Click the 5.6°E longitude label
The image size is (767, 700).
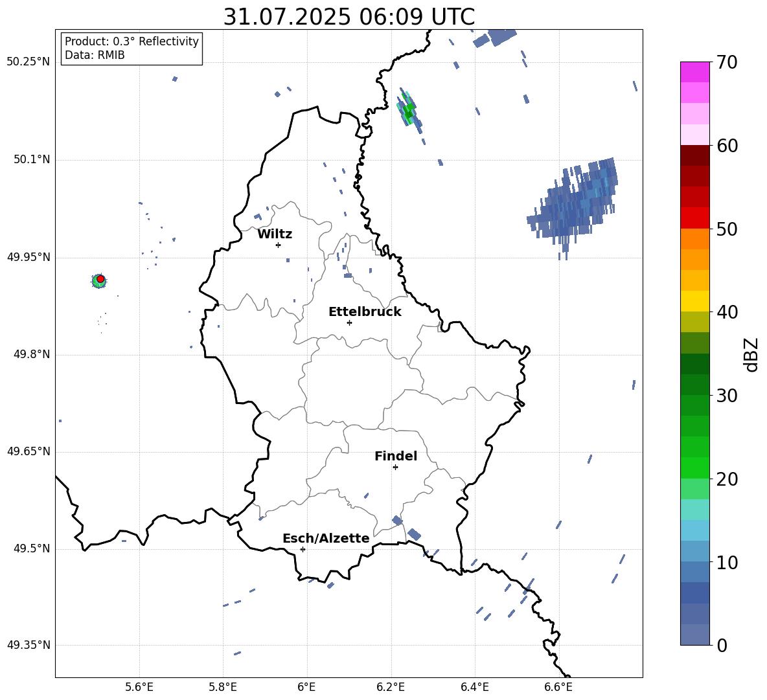click(139, 688)
